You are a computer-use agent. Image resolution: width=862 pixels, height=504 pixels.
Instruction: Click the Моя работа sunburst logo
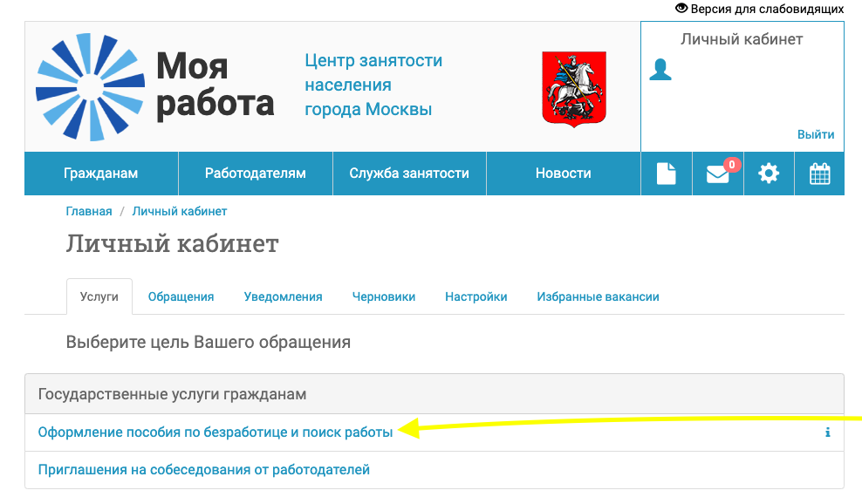[90, 87]
